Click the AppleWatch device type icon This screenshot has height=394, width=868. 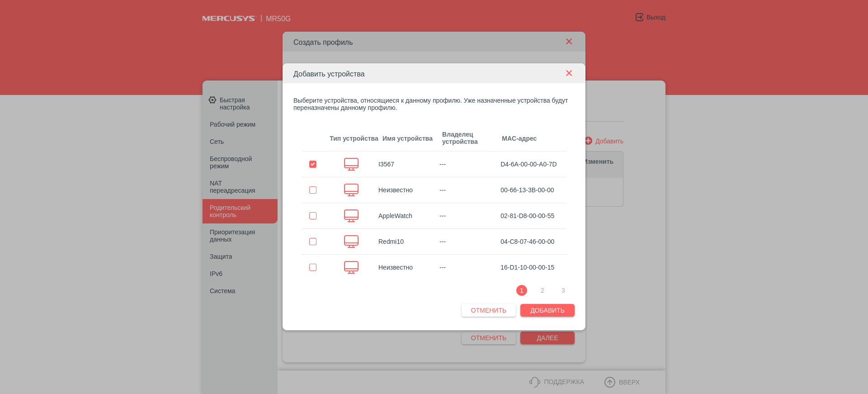(351, 216)
